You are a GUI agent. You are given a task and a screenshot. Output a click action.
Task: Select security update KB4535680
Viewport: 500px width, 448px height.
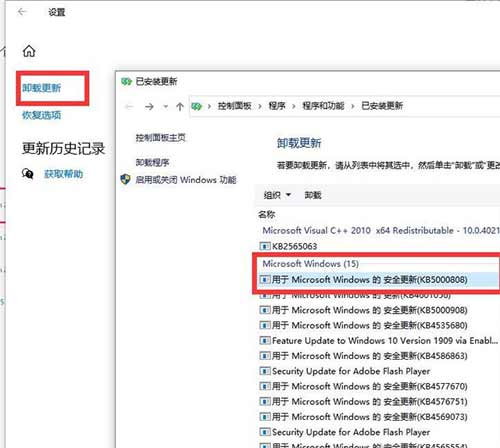point(369,325)
